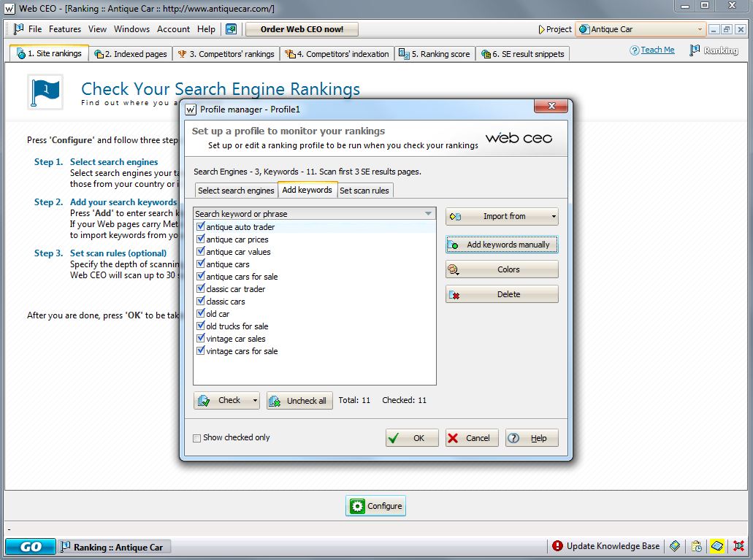Viewport: 753px width, 560px height.
Task: Click the blue diamond status bar icon
Action: pos(675,546)
